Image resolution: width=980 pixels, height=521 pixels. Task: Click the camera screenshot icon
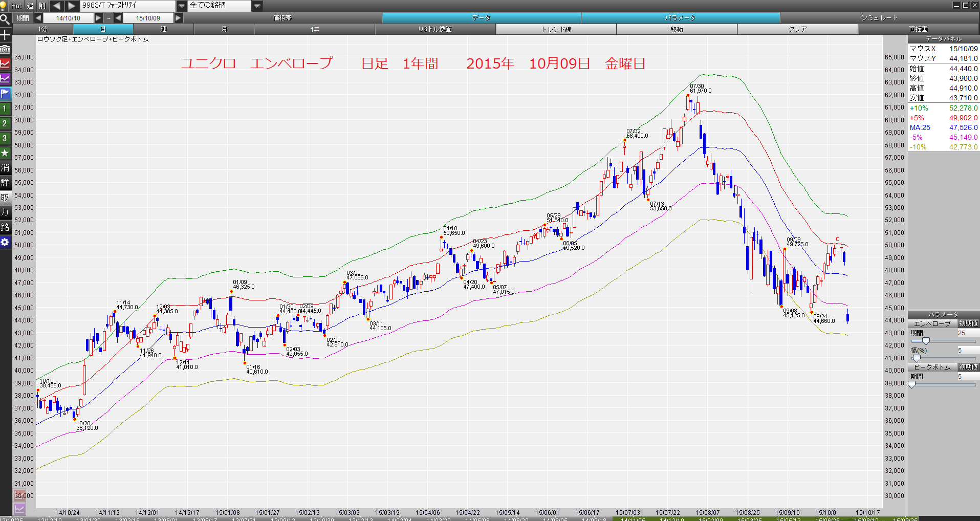click(x=5, y=49)
